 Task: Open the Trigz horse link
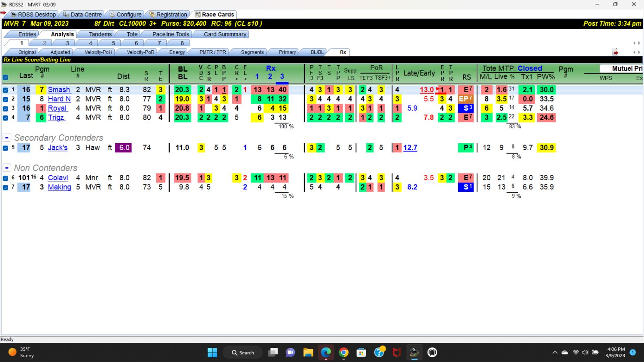[x=56, y=117]
